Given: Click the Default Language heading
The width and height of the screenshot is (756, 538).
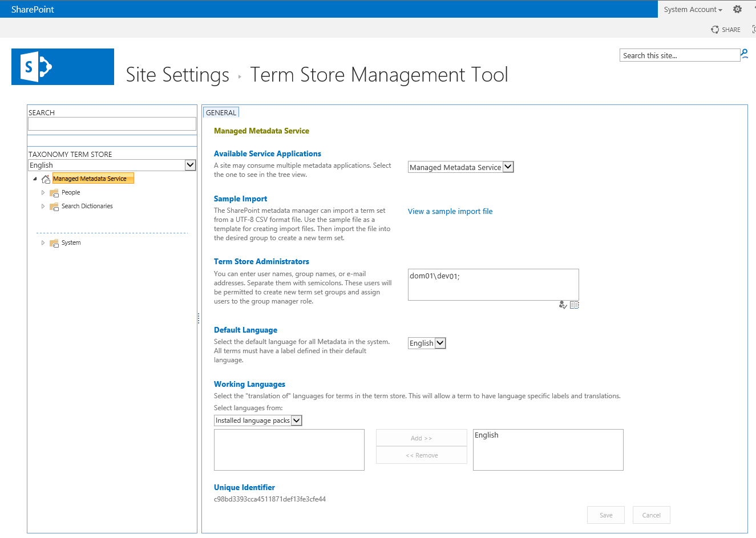Looking at the screenshot, I should 245,330.
